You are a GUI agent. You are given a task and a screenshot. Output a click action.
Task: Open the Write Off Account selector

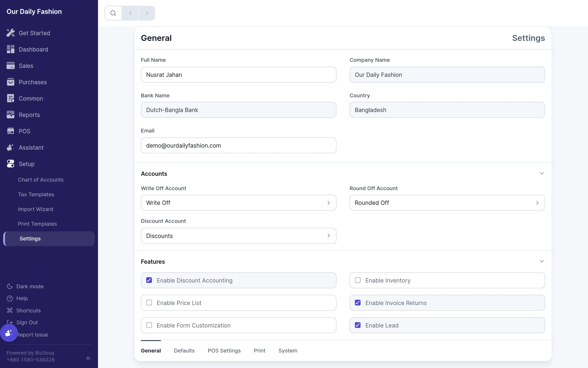[x=238, y=202]
